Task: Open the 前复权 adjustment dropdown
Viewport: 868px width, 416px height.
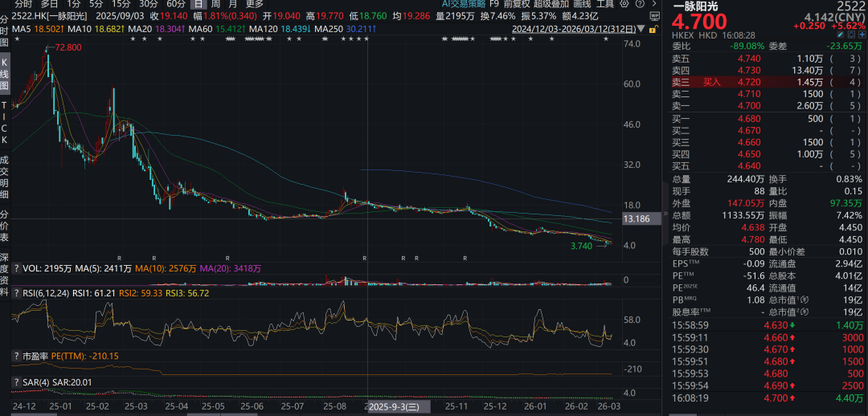Action: [x=518, y=4]
